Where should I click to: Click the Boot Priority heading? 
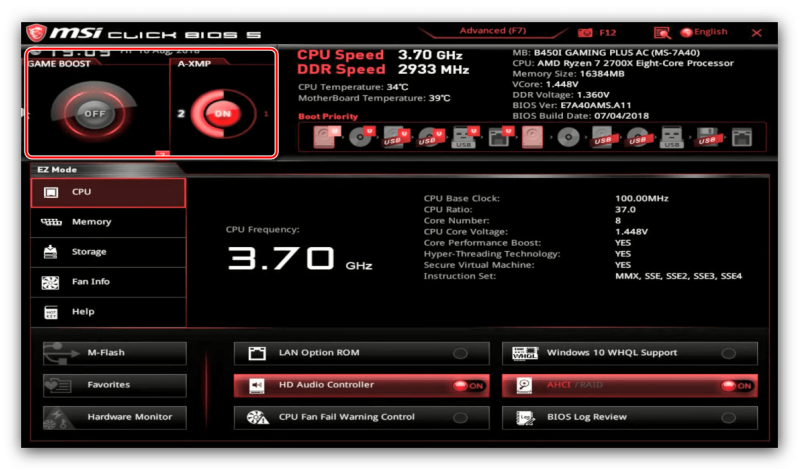tap(328, 116)
